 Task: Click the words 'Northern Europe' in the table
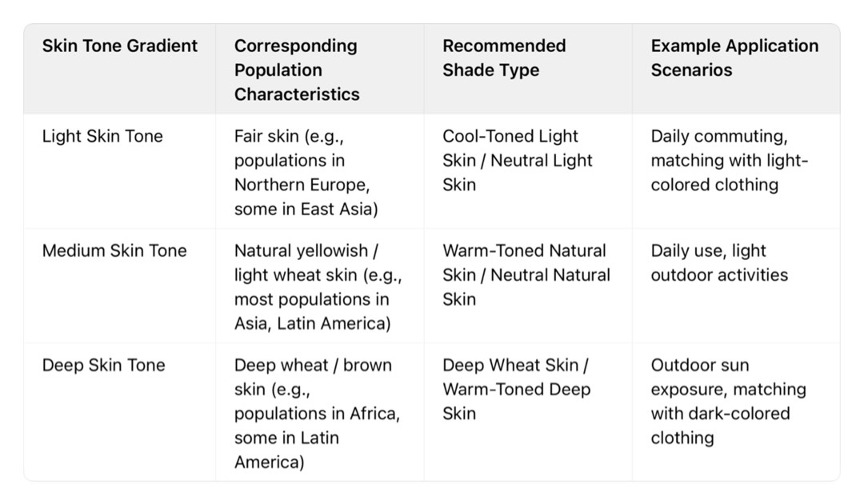point(301,184)
